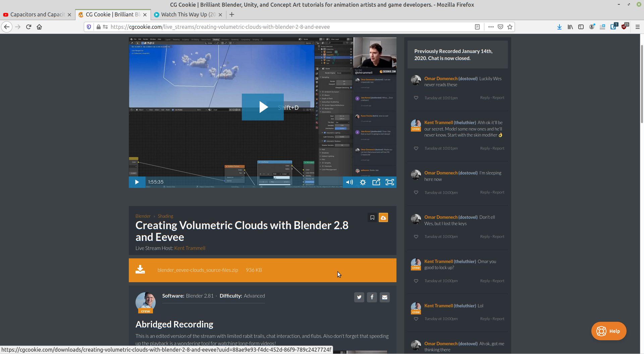Download blender_eevee-clouds_source-files.zip

point(263,270)
